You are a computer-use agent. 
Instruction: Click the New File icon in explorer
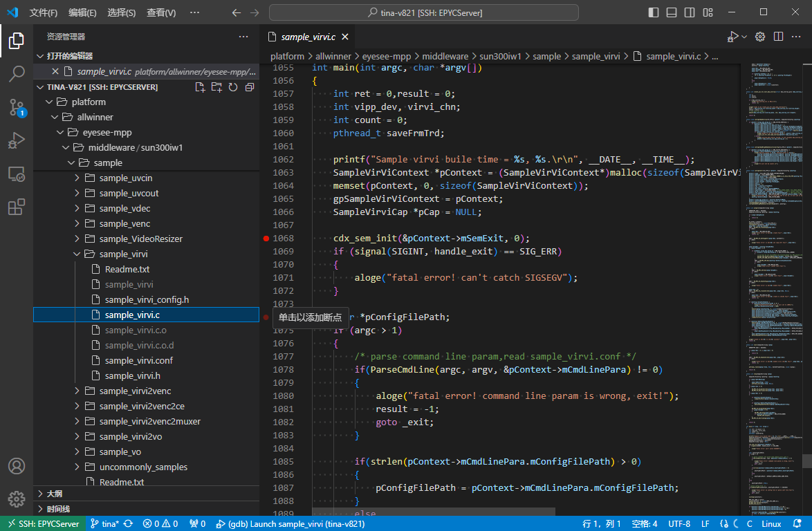click(200, 87)
